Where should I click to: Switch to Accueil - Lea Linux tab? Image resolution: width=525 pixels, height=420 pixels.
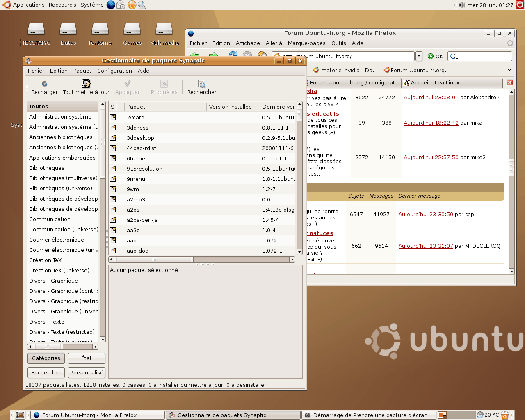point(452,82)
